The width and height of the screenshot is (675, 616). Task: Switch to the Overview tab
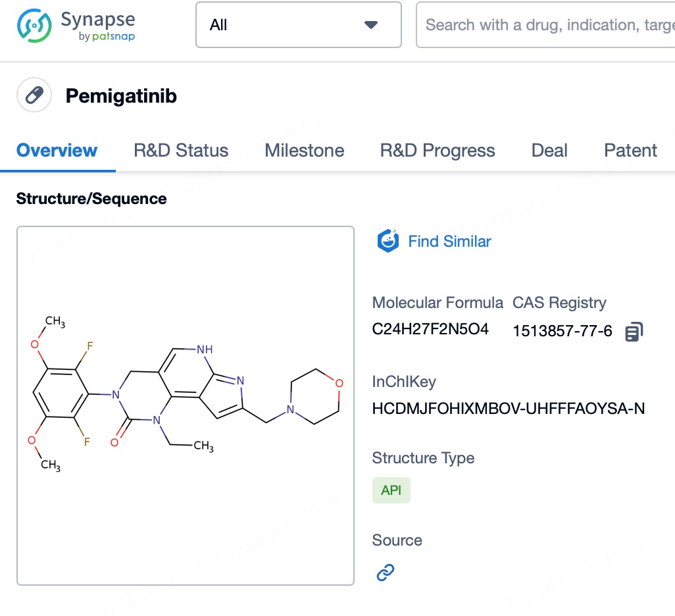pos(57,151)
